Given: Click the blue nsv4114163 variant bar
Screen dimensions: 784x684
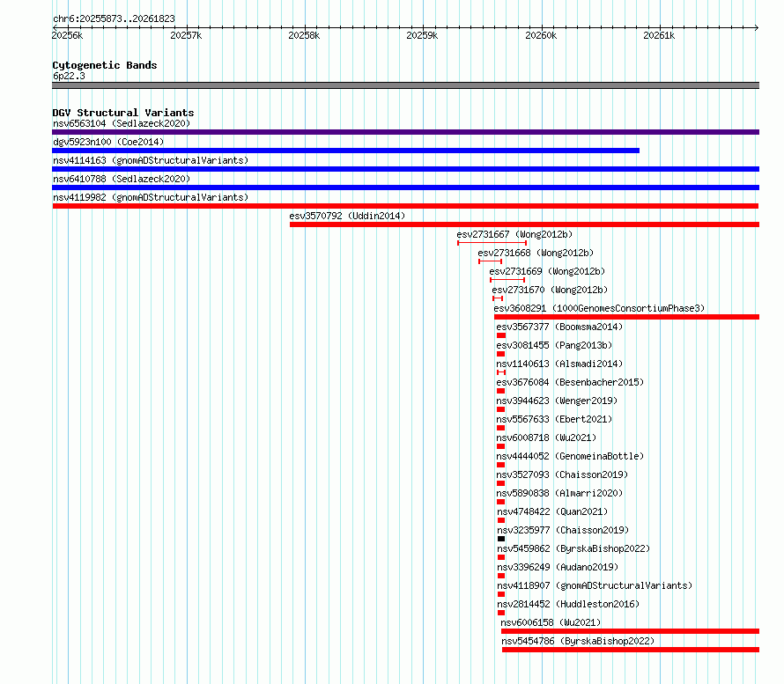Looking at the screenshot, I should [405, 169].
